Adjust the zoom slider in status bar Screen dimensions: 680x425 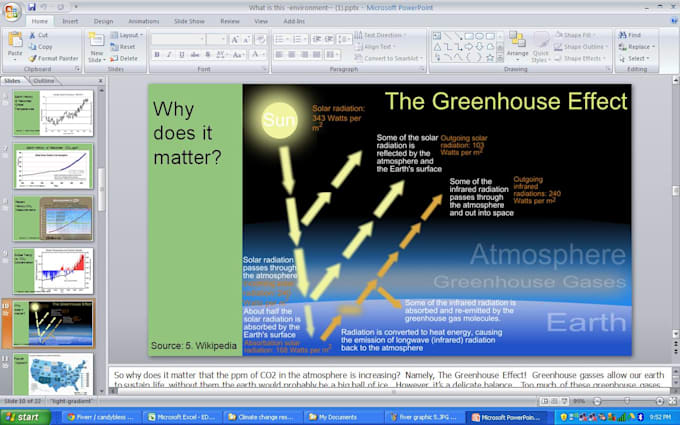coord(628,401)
